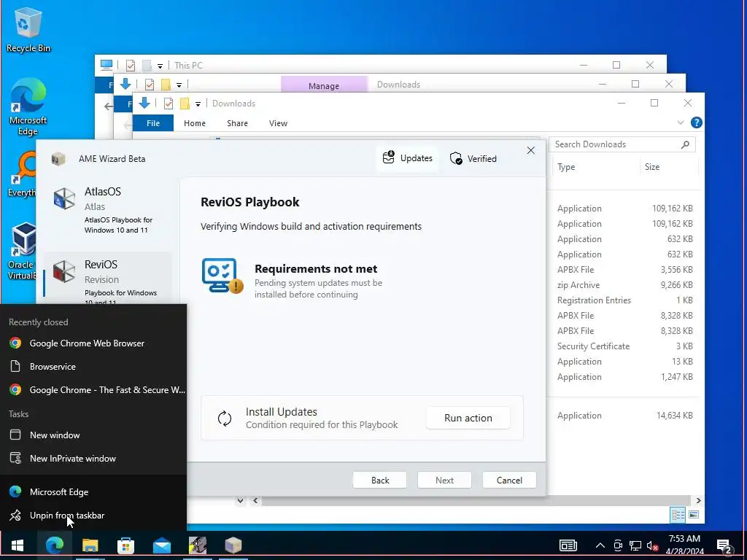Click the AME Wizard Beta logo icon
This screenshot has width=747, height=560.
click(58, 158)
